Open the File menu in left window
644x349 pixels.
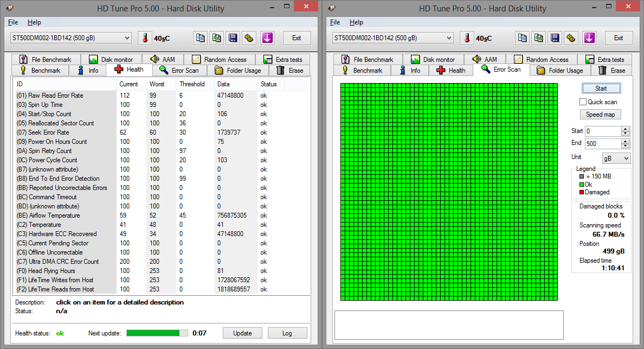tap(13, 22)
